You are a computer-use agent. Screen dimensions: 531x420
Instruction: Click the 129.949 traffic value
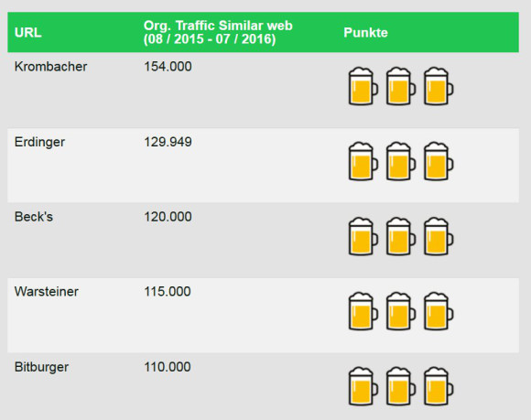pyautogui.click(x=168, y=142)
